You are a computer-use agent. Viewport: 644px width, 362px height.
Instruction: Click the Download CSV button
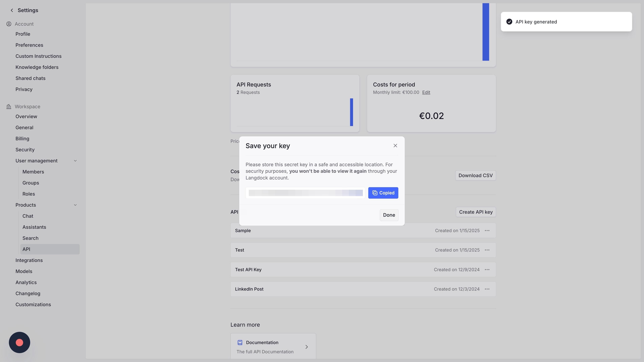tap(475, 175)
